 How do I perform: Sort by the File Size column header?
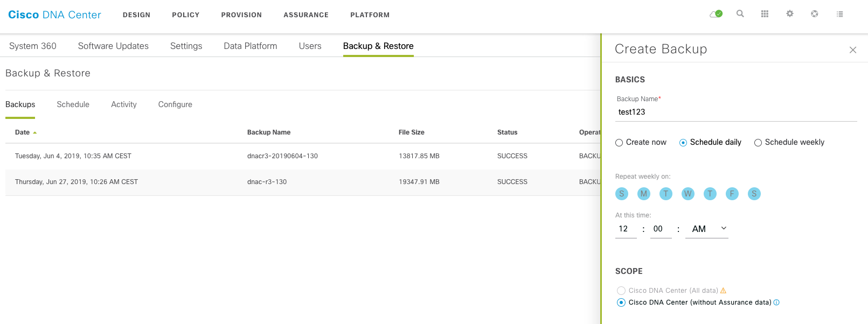412,132
